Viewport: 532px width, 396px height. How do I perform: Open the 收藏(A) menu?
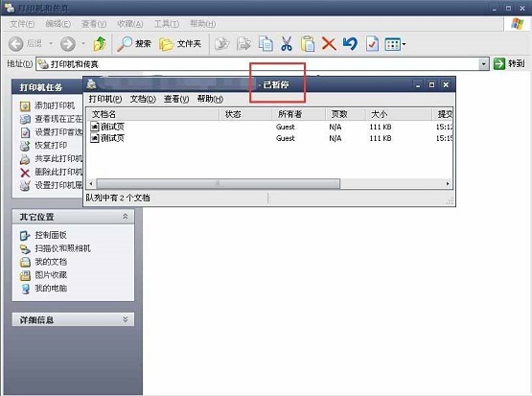(x=130, y=24)
